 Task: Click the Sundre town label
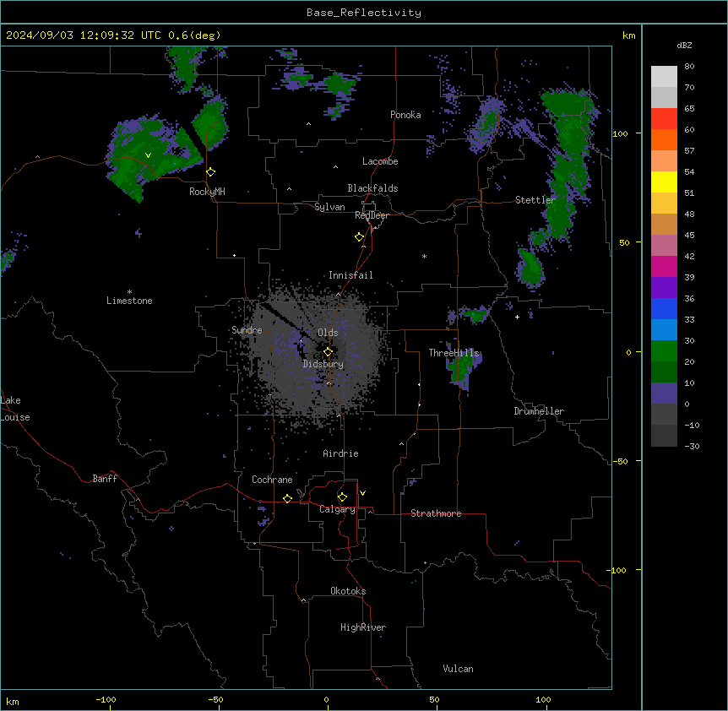(247, 330)
